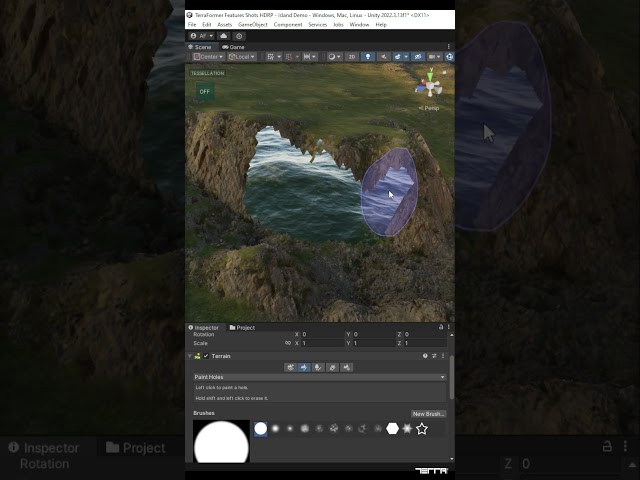Select the hexagon brush
Image resolution: width=640 pixels, height=480 pixels.
click(392, 429)
